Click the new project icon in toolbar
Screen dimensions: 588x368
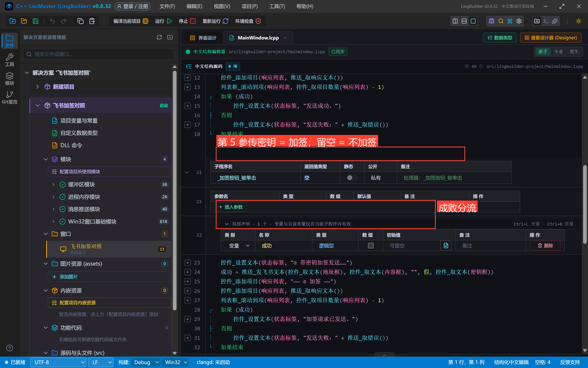13,21
